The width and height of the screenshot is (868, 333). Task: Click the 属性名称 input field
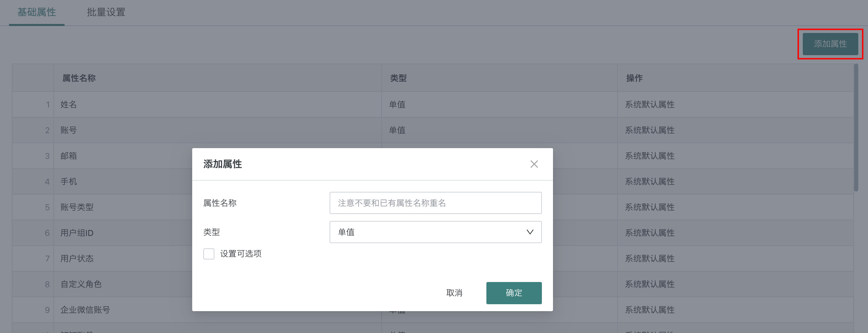tap(435, 203)
